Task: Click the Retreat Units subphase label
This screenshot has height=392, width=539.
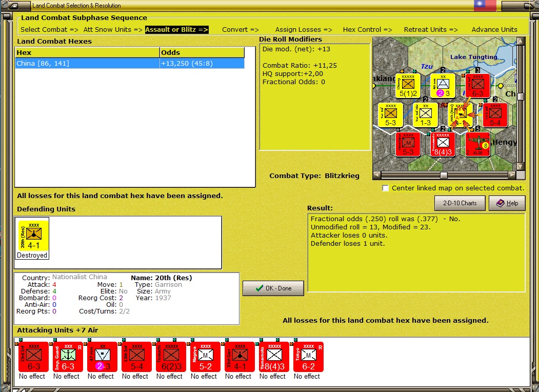Action: coord(431,30)
